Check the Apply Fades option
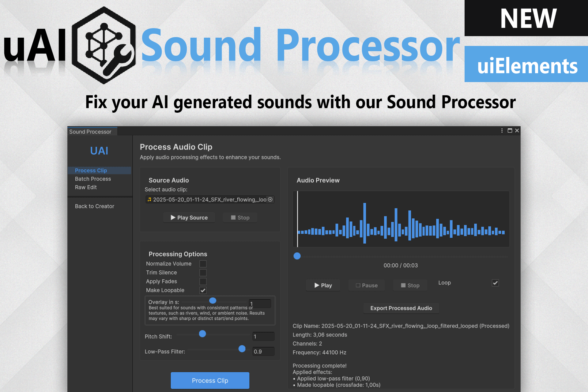 [x=203, y=281]
